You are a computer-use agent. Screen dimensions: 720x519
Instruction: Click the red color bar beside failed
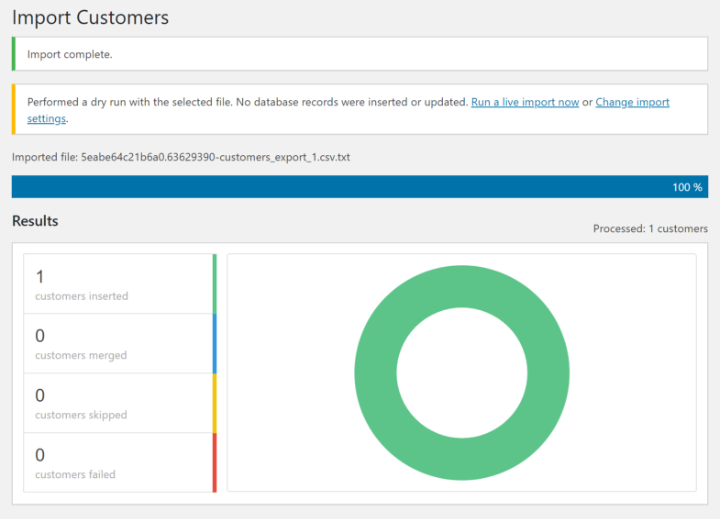coord(214,463)
